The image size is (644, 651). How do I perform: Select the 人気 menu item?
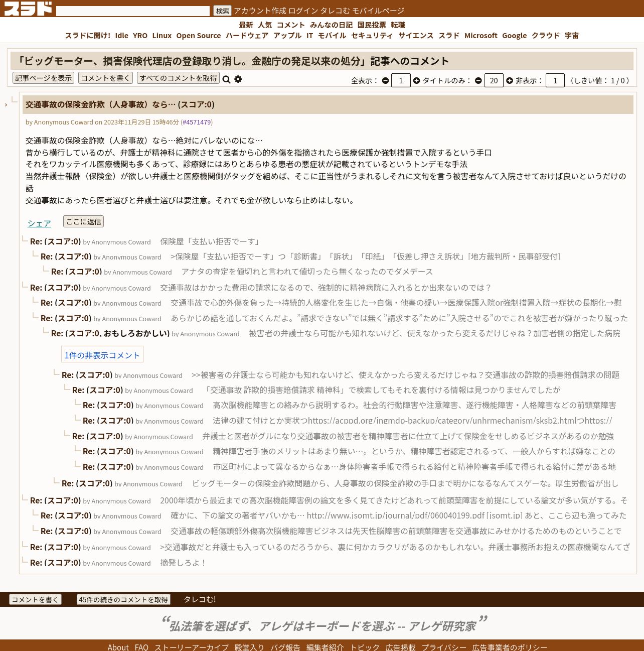coord(265,25)
